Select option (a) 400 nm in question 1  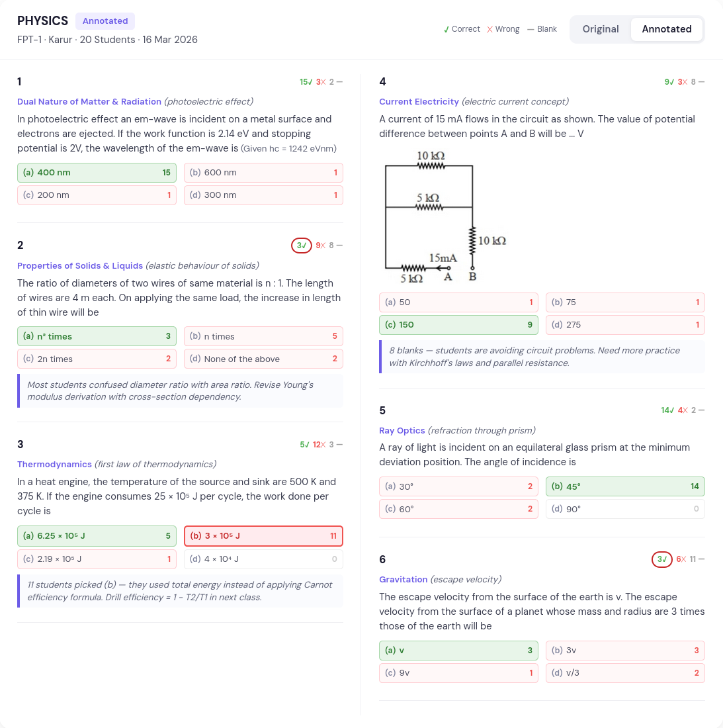pos(97,173)
